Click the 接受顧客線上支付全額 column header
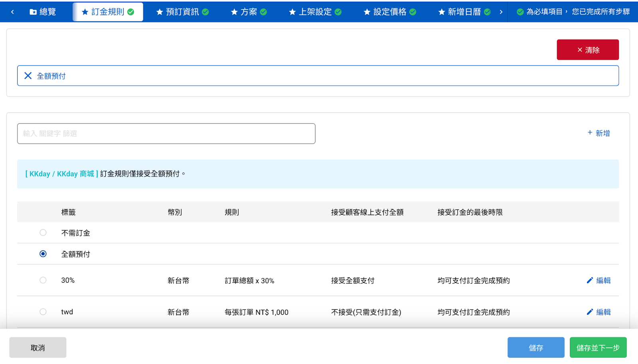The image size is (638, 364). (x=367, y=212)
